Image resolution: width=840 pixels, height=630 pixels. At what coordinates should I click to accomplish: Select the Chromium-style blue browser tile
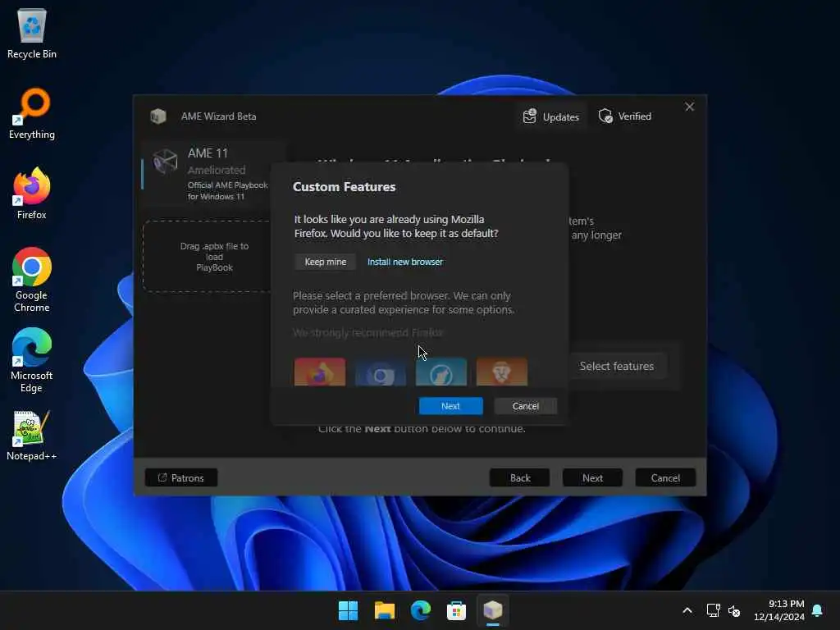click(x=381, y=372)
